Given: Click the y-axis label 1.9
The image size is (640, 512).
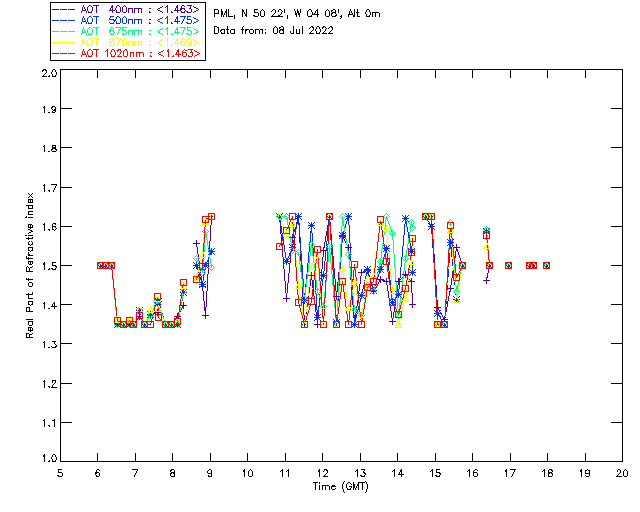Looking at the screenshot, I should [49, 109].
